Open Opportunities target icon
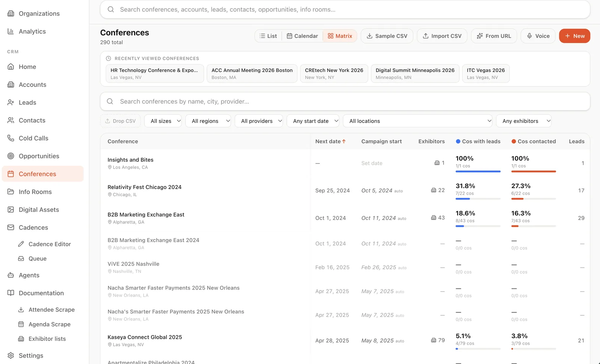Viewport: 600px width, 364px height. 11,156
